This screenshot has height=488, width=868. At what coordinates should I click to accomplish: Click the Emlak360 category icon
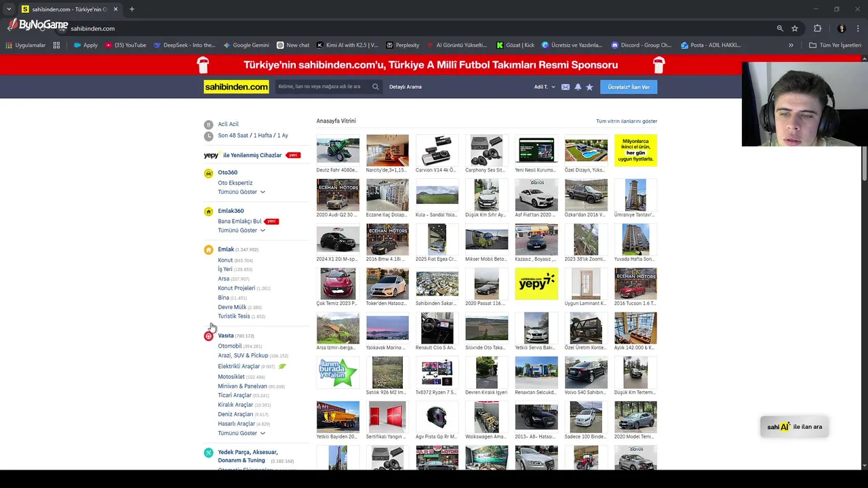pos(208,211)
